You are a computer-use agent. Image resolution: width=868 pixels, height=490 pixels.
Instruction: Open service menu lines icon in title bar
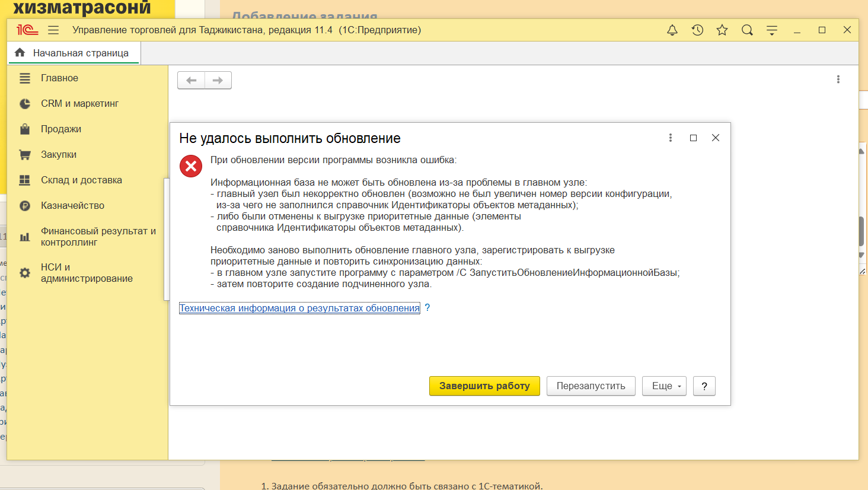[772, 30]
